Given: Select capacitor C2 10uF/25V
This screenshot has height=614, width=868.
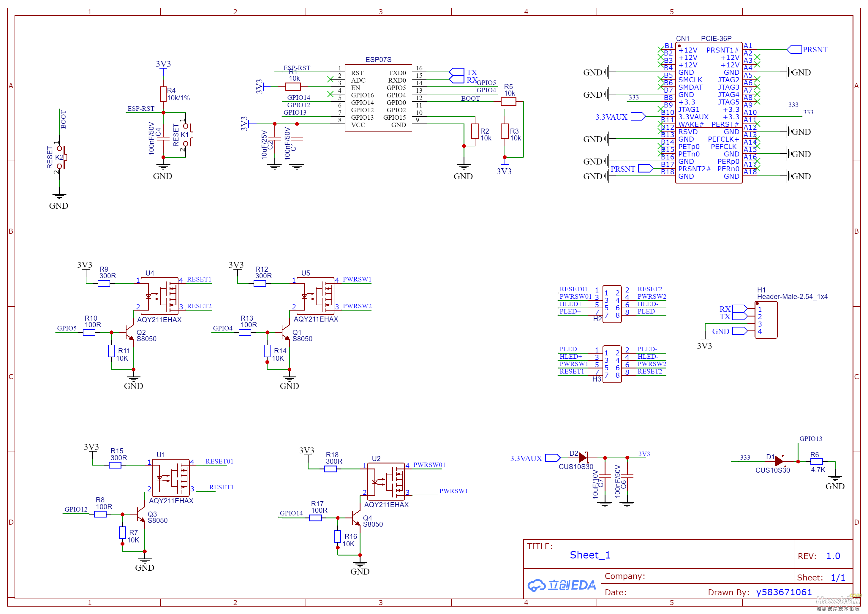Looking at the screenshot, I should 274,139.
